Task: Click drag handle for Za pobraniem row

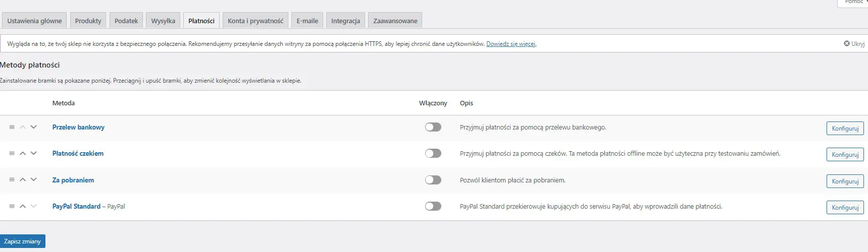Action: click(12, 180)
